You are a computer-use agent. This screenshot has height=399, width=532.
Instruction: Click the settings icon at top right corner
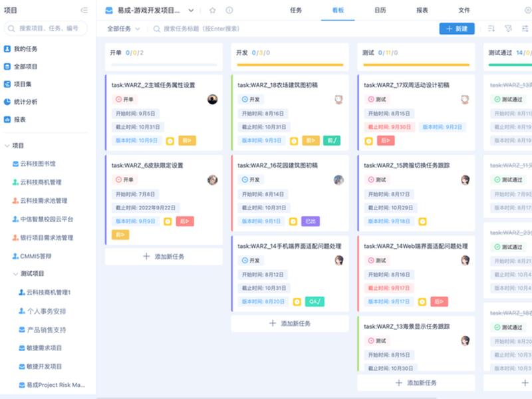tap(528, 10)
